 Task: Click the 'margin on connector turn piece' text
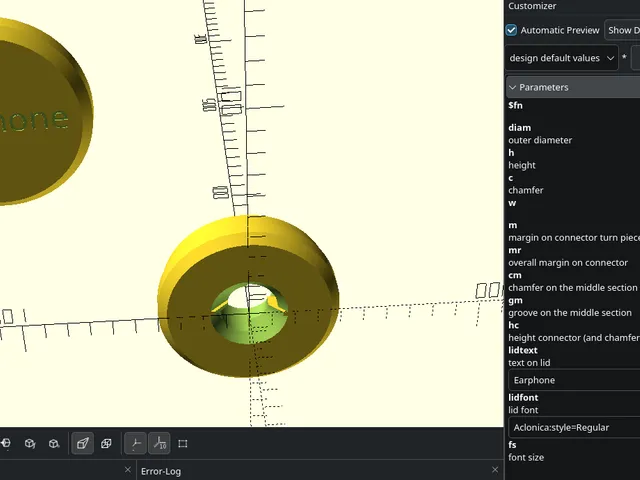click(x=574, y=238)
